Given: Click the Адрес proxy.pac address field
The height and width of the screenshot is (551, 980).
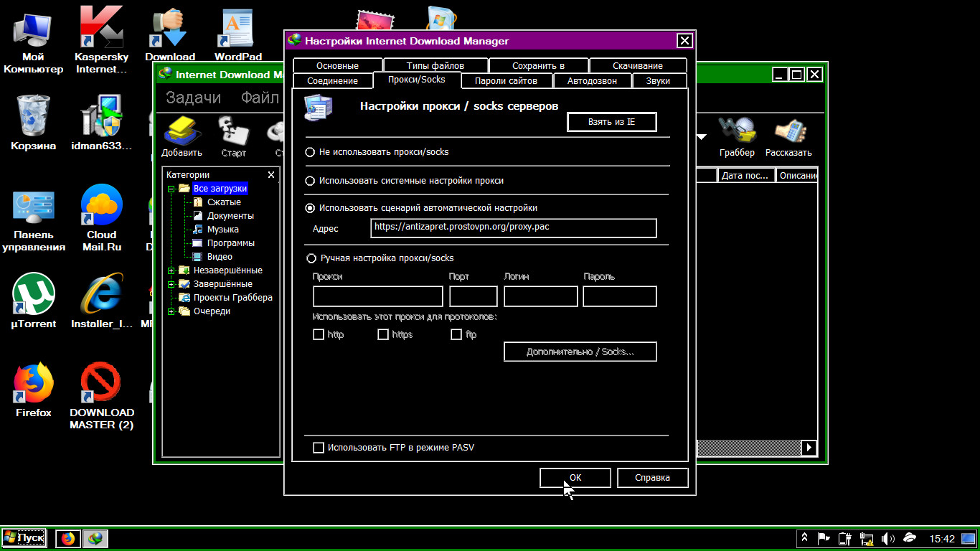Looking at the screenshot, I should click(514, 227).
